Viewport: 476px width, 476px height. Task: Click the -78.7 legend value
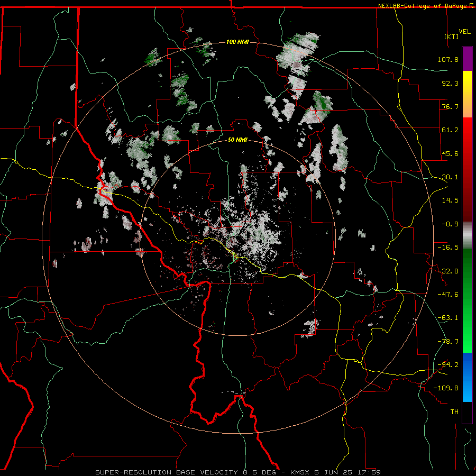click(448, 342)
